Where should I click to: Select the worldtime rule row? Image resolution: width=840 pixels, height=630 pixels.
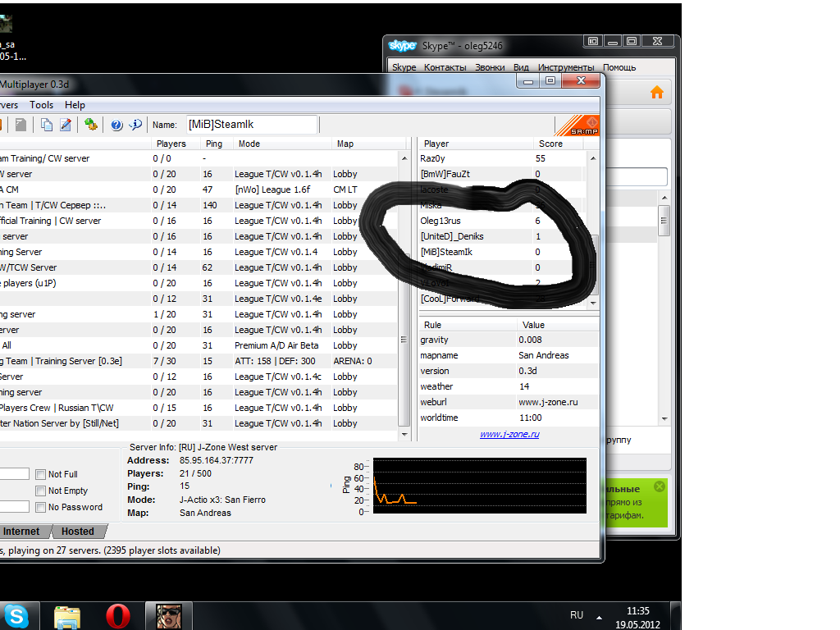[509, 418]
